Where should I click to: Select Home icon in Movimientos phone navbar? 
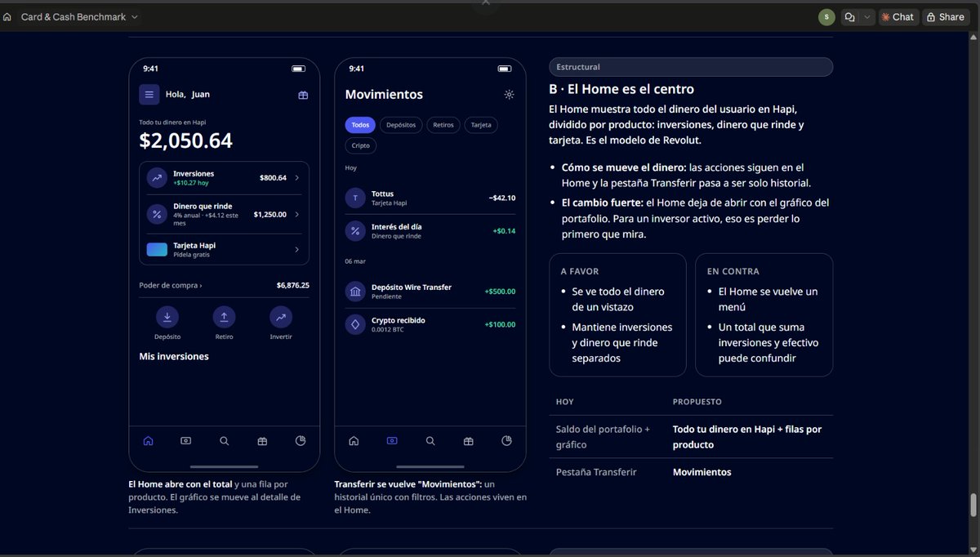(354, 441)
